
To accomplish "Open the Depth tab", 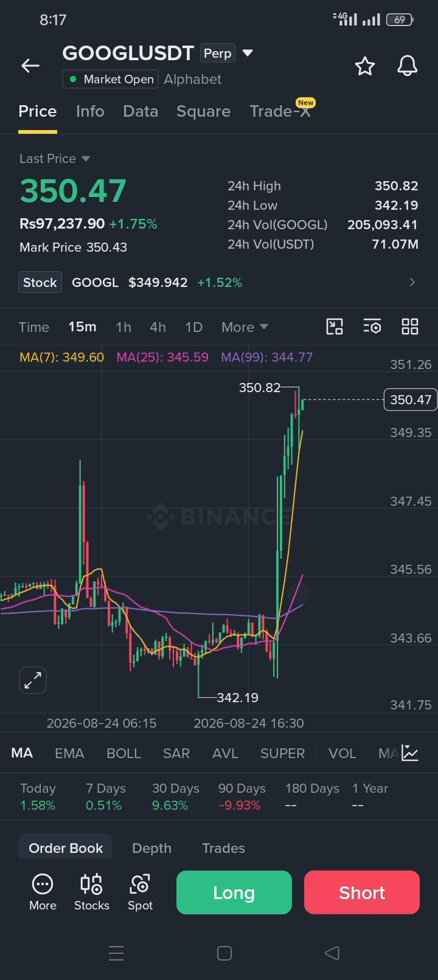I will [152, 848].
